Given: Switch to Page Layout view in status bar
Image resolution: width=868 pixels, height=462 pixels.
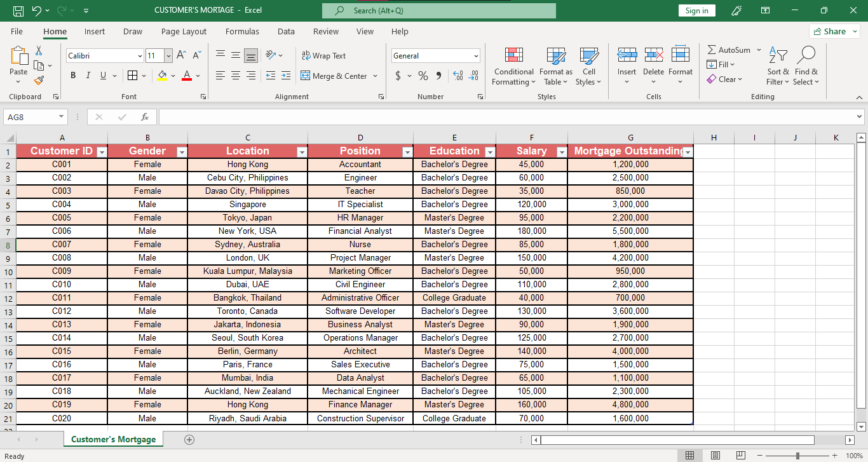Looking at the screenshot, I should (715, 455).
